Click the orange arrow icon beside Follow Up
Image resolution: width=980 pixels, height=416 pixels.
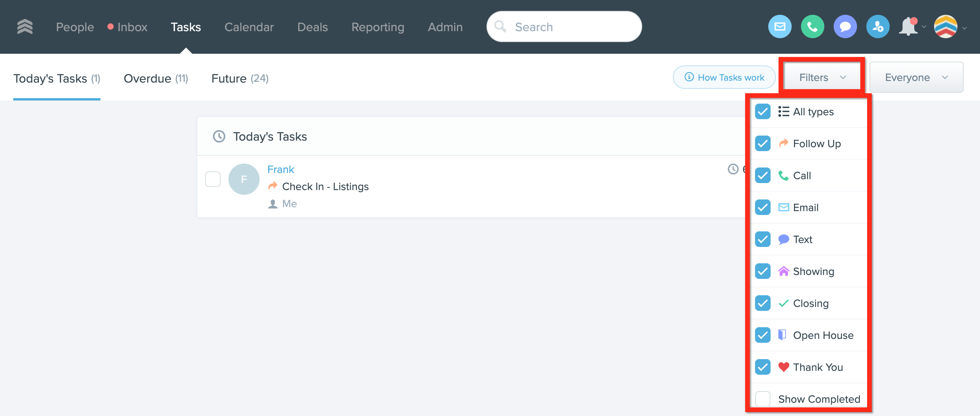[x=783, y=143]
